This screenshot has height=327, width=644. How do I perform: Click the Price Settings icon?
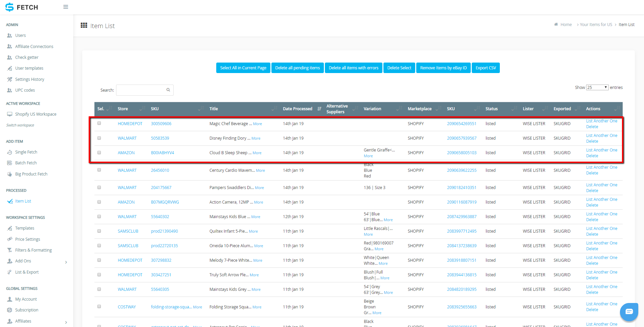9,239
